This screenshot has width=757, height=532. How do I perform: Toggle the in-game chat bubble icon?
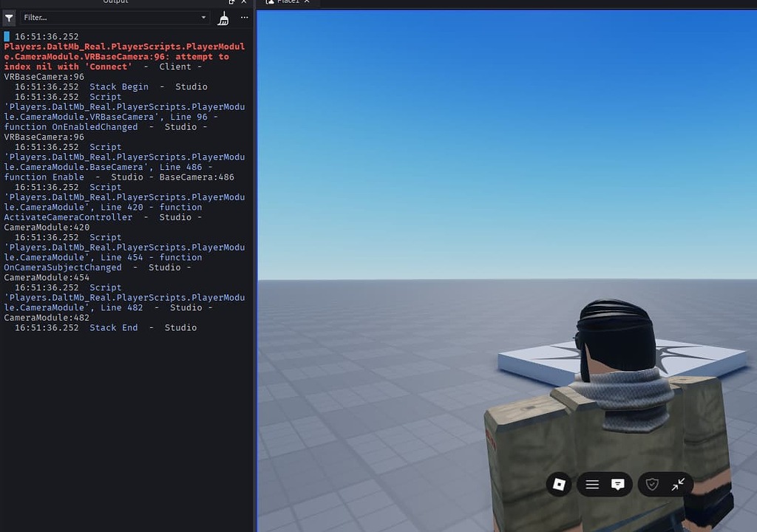tap(617, 484)
